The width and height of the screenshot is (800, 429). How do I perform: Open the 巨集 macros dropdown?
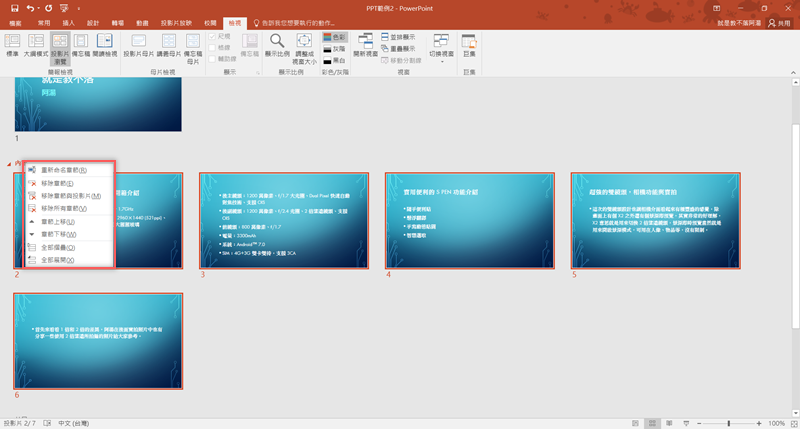[470, 46]
